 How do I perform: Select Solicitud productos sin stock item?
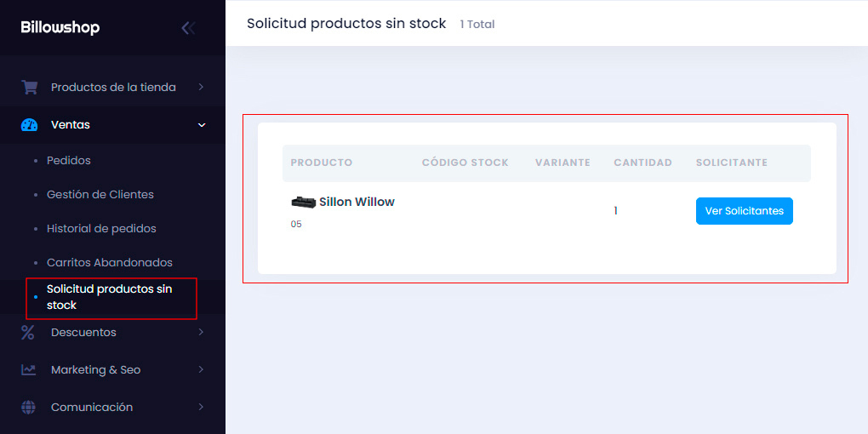pyautogui.click(x=110, y=297)
